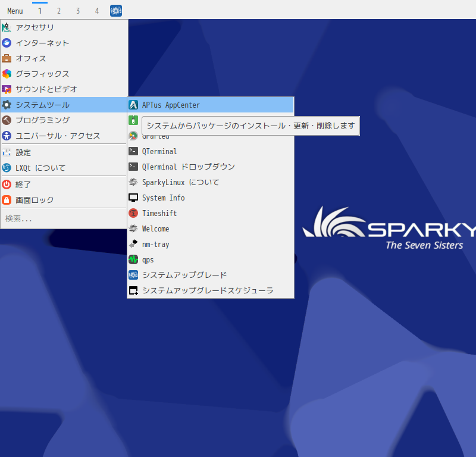The height and width of the screenshot is (457, 476).
Task: Click the QTerminal terminal icon
Action: tap(133, 151)
